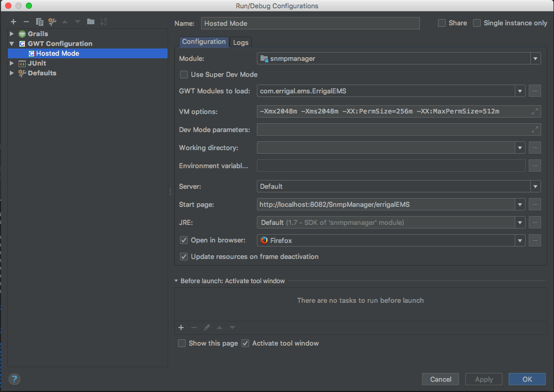Toggle the Single instance only checkbox
Image resolution: width=554 pixels, height=392 pixels.
tap(477, 23)
